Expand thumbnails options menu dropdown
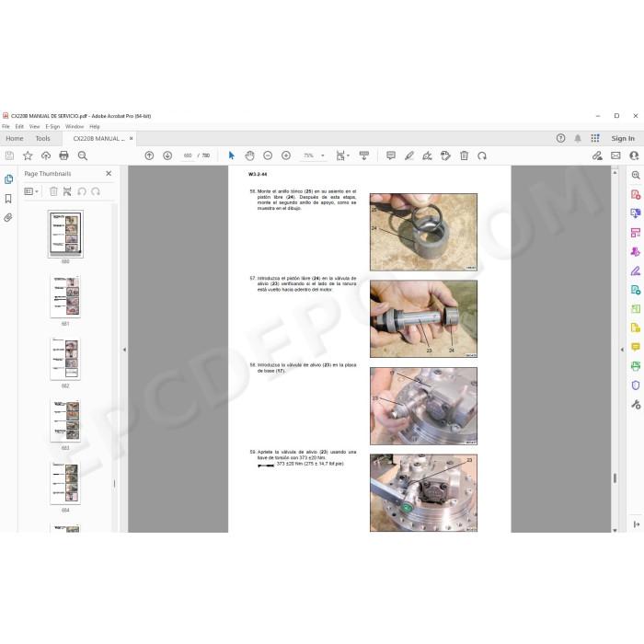This screenshot has height=644, width=644. point(31,191)
